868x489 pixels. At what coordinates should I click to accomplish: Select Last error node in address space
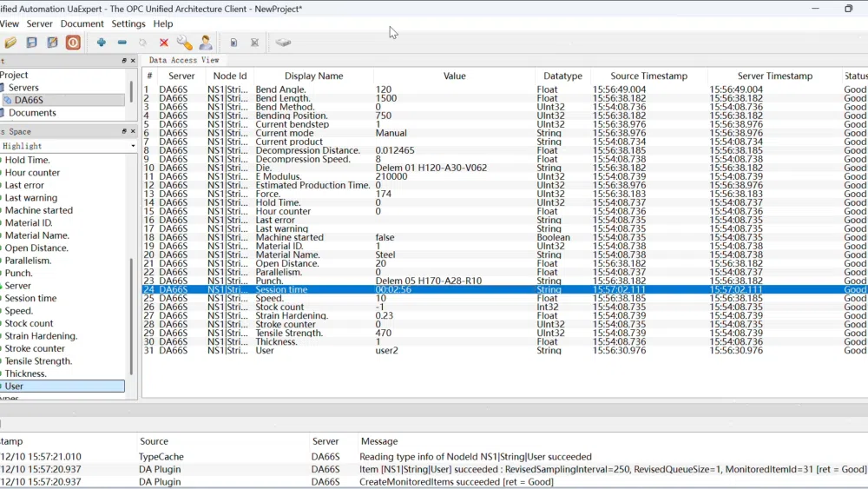[24, 186]
